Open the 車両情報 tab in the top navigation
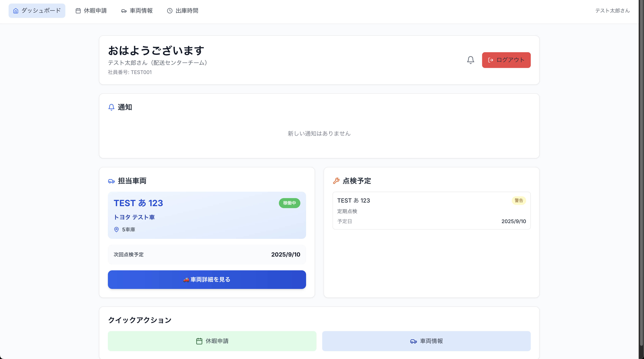The height and width of the screenshot is (359, 644). pyautogui.click(x=137, y=11)
